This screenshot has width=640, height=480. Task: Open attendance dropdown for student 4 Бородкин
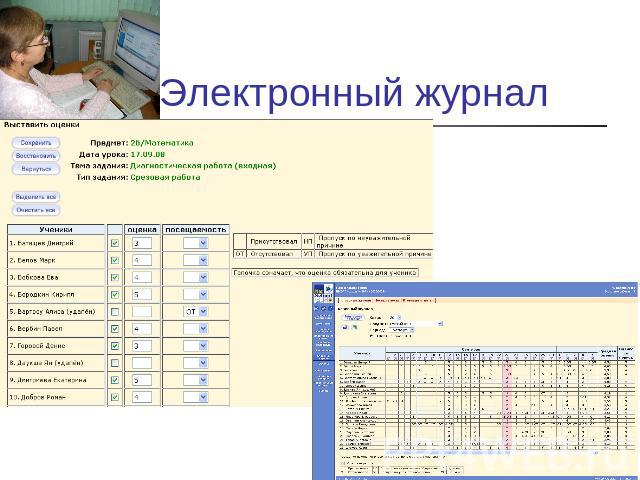coord(196,295)
